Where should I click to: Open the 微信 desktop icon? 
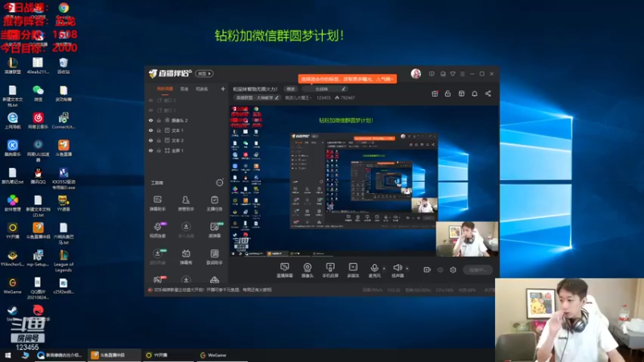tap(38, 93)
